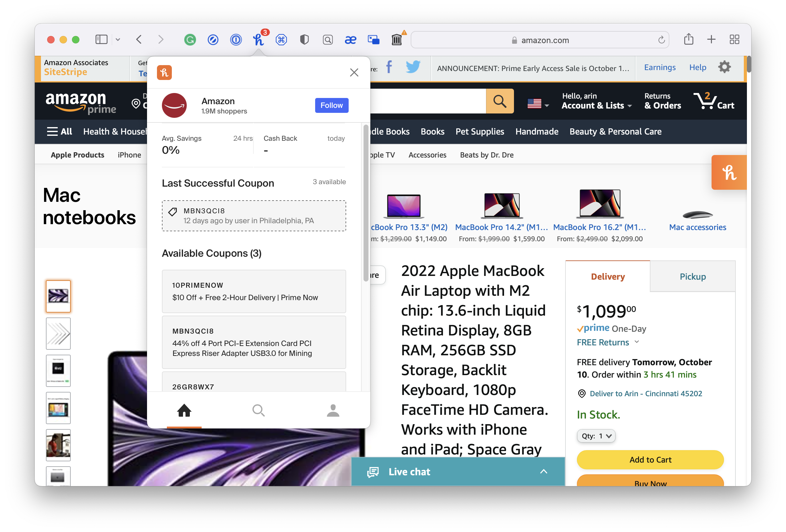This screenshot has height=532, width=786.
Task: Open the Qty quantity dropdown
Action: click(x=596, y=436)
